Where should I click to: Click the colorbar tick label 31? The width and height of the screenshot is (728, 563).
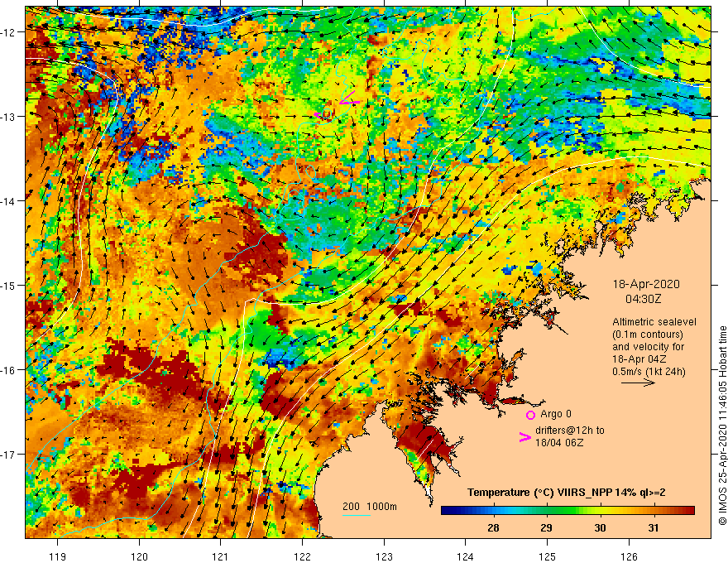click(x=654, y=527)
